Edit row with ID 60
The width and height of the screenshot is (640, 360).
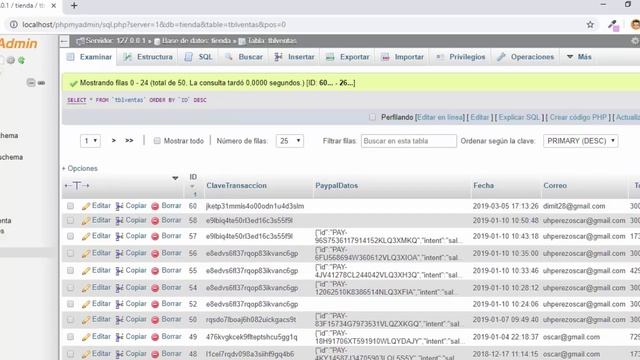tap(96, 206)
